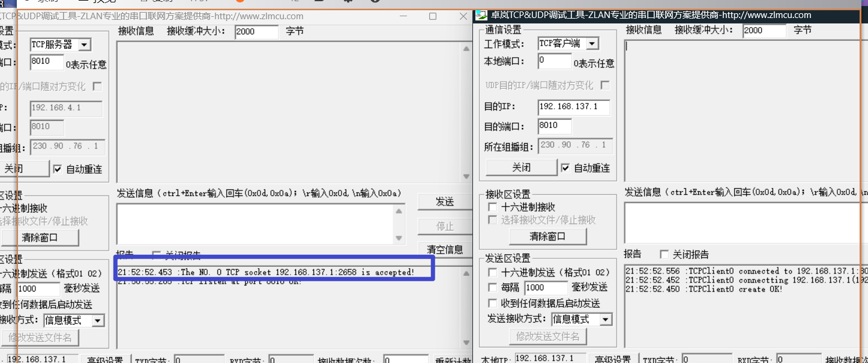868x363 pixels.
Task: Disable 自动重连 in the server window
Action: pyautogui.click(x=58, y=168)
